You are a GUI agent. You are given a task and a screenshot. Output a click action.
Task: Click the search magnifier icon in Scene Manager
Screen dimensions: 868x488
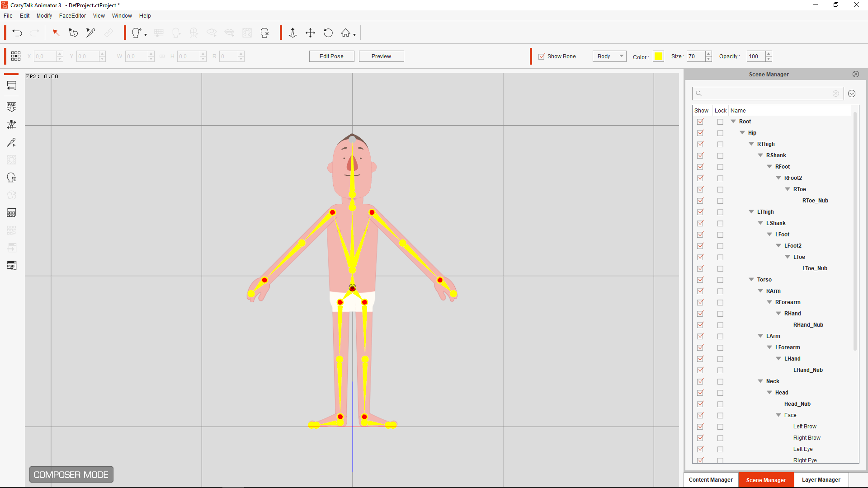point(699,94)
